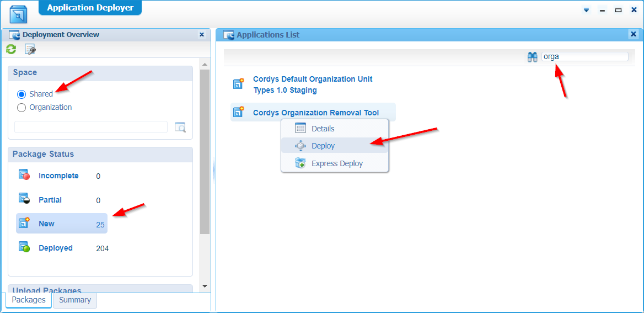Open the title bar dropdown arrow menu

click(586, 10)
